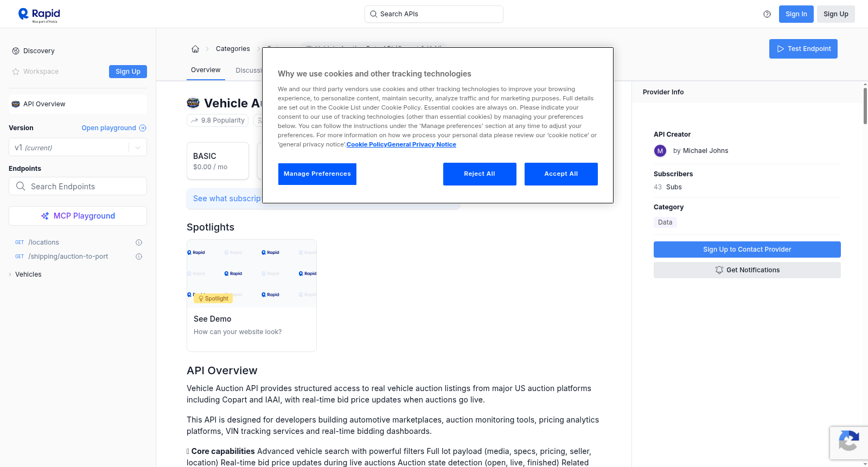Viewport: 868px width, 467px height.
Task: Open the version v1 dropdown
Action: (78, 148)
